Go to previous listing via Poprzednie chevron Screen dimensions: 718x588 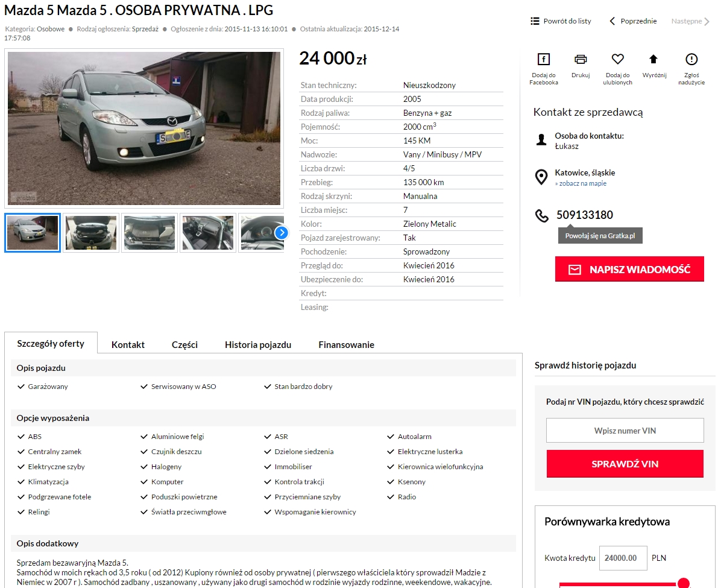coord(613,21)
